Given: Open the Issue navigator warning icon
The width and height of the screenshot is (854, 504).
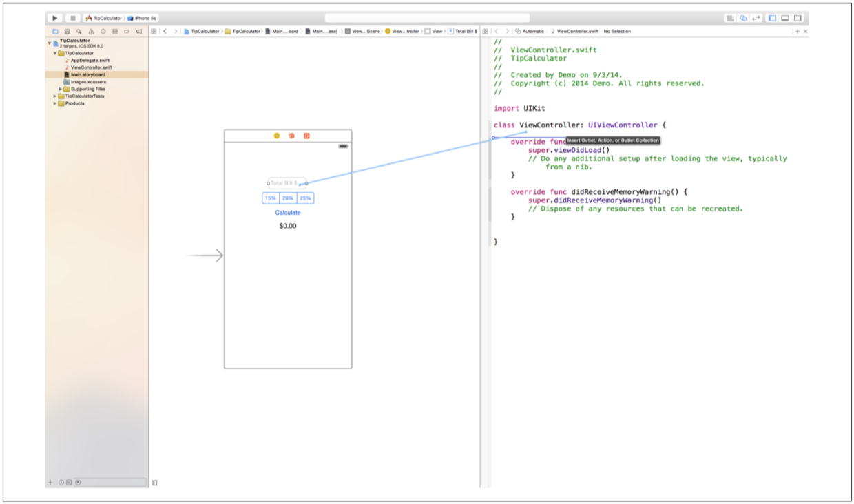Looking at the screenshot, I should pos(91,32).
